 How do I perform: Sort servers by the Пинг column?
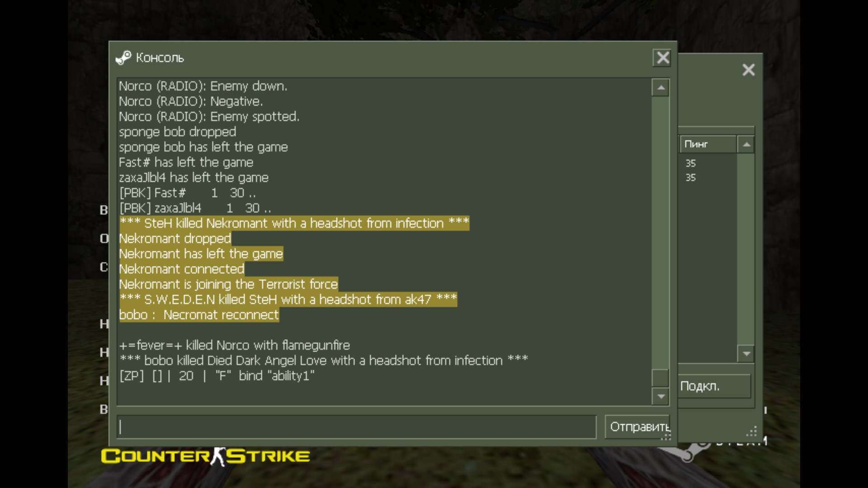point(708,144)
